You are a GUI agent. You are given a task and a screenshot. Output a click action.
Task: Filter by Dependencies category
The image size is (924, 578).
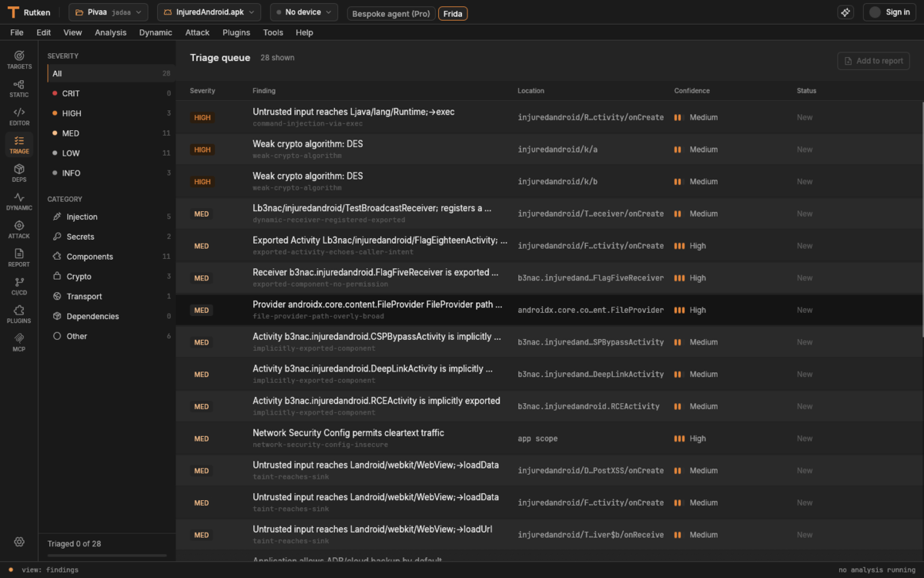point(111,316)
